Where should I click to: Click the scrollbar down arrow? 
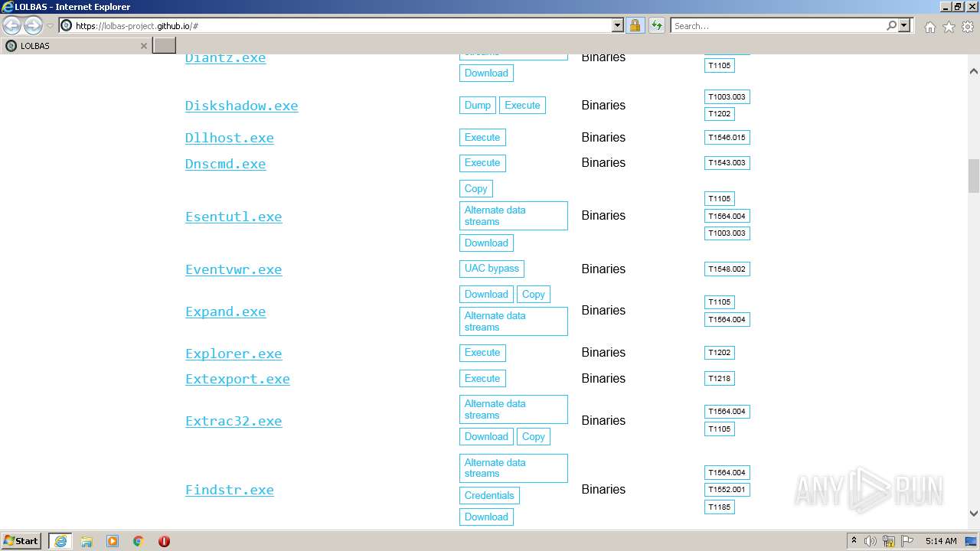click(x=974, y=514)
